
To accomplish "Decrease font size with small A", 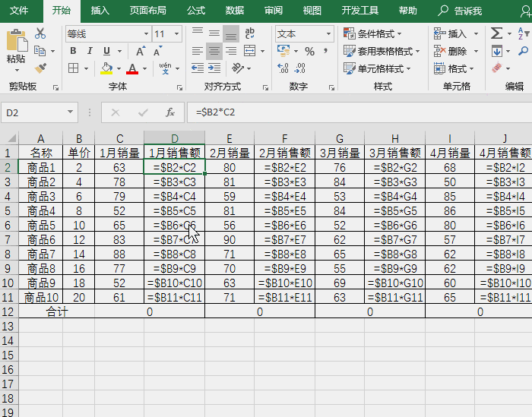I will [x=157, y=51].
